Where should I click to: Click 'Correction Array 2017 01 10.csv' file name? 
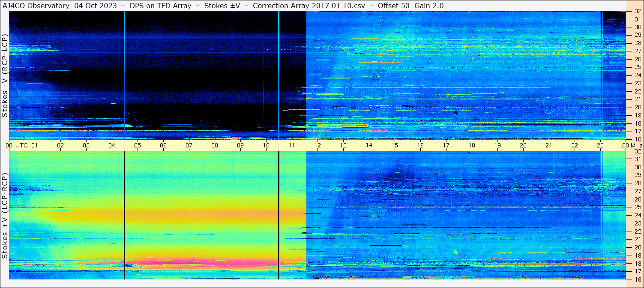(309, 6)
